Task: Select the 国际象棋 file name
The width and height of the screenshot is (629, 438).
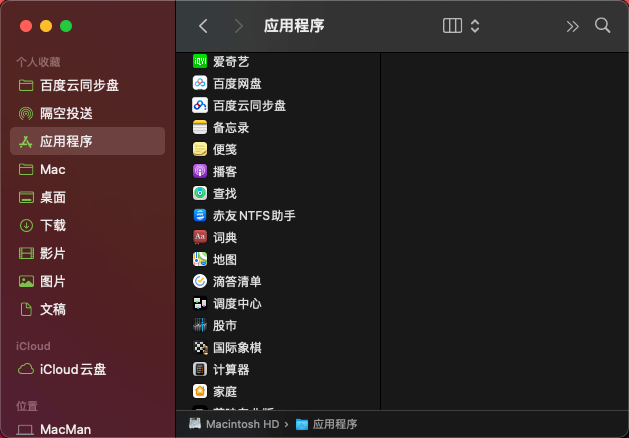Action: coord(237,348)
